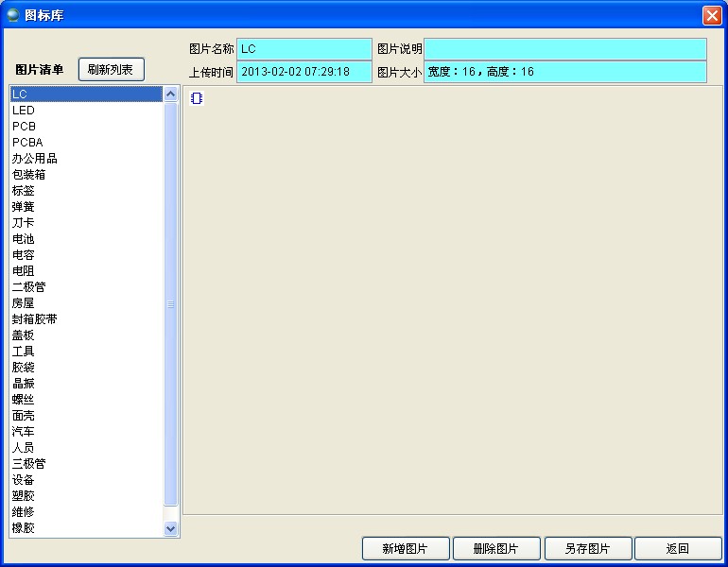Image resolution: width=728 pixels, height=567 pixels.
Task: Click the 新增图片 button
Action: tap(405, 549)
